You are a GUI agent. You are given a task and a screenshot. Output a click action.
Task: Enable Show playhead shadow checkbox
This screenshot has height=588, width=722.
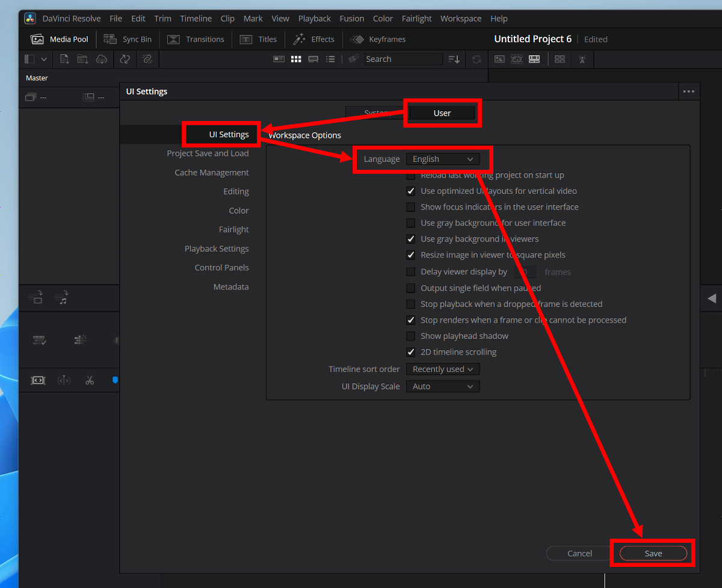pyautogui.click(x=411, y=336)
